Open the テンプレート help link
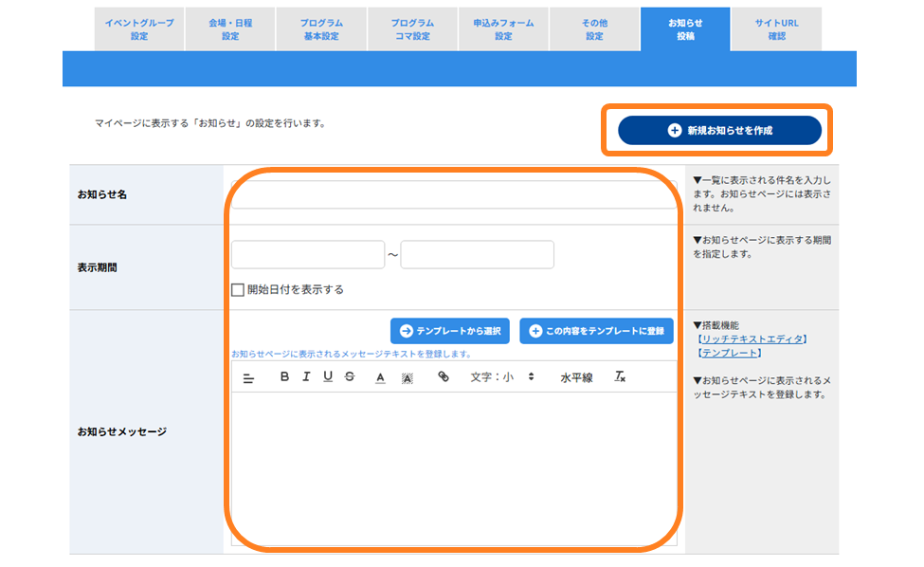 coord(730,353)
